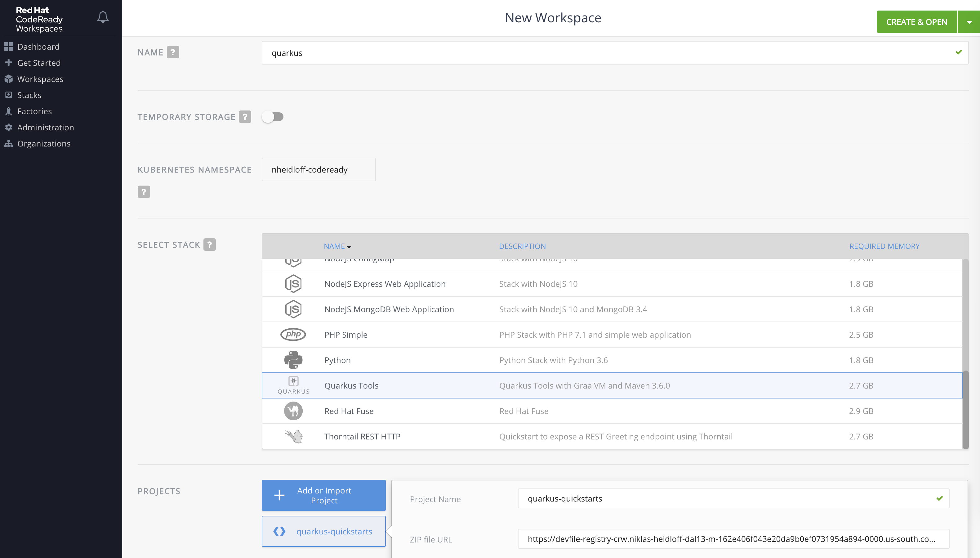Click the NodeJS Express Web Application icon
This screenshot has height=558, width=980.
(x=293, y=284)
